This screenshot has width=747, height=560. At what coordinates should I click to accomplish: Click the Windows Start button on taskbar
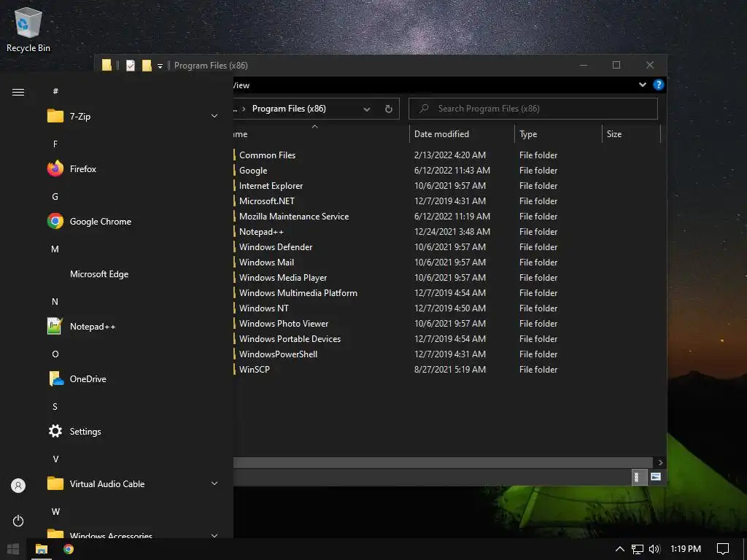click(x=13, y=549)
